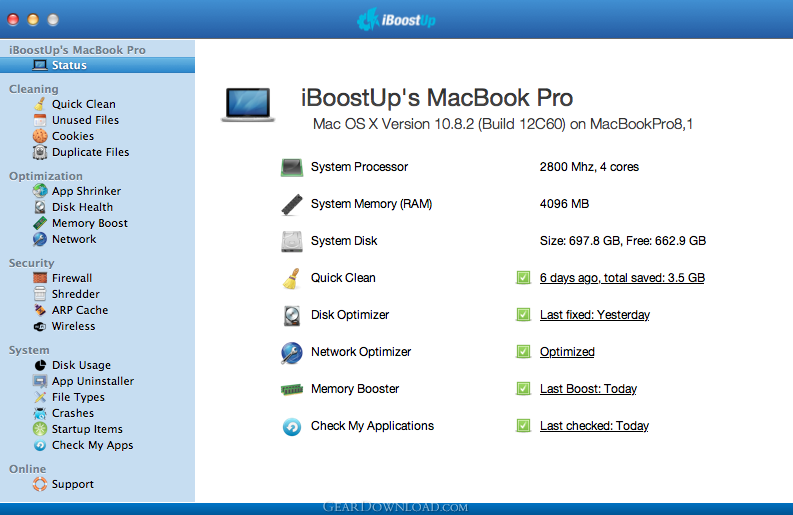Click the 'Optimized' link
Viewport: 793px width, 515px height.
(567, 352)
